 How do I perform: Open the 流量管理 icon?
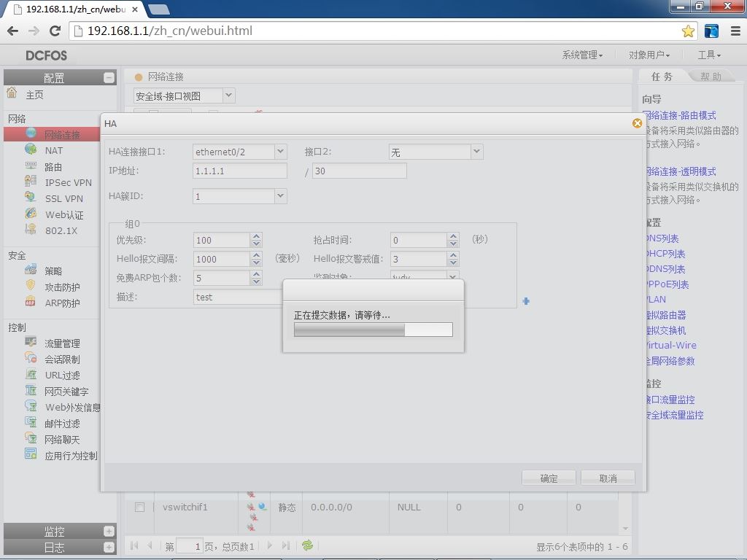click(31, 342)
